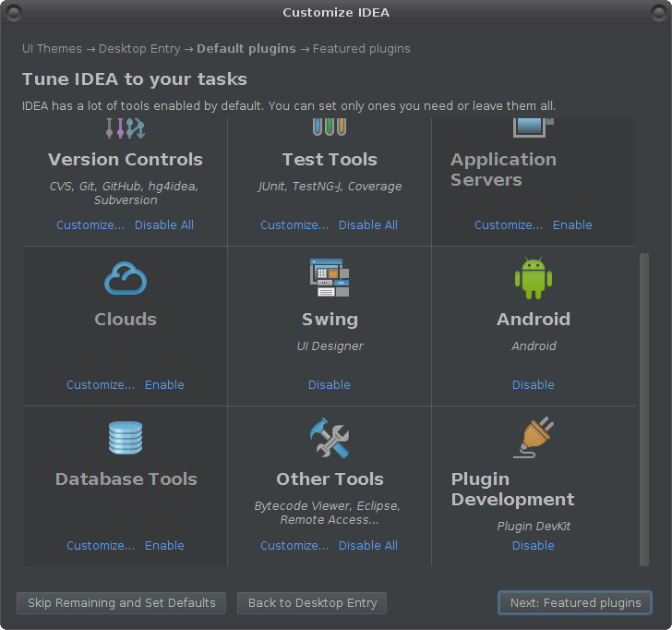Image resolution: width=672 pixels, height=630 pixels.
Task: Click the Plugin Development plug icon
Action: click(x=534, y=437)
